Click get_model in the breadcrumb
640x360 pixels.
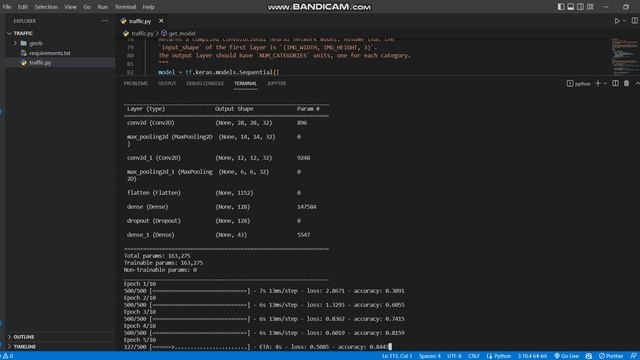[x=182, y=33]
